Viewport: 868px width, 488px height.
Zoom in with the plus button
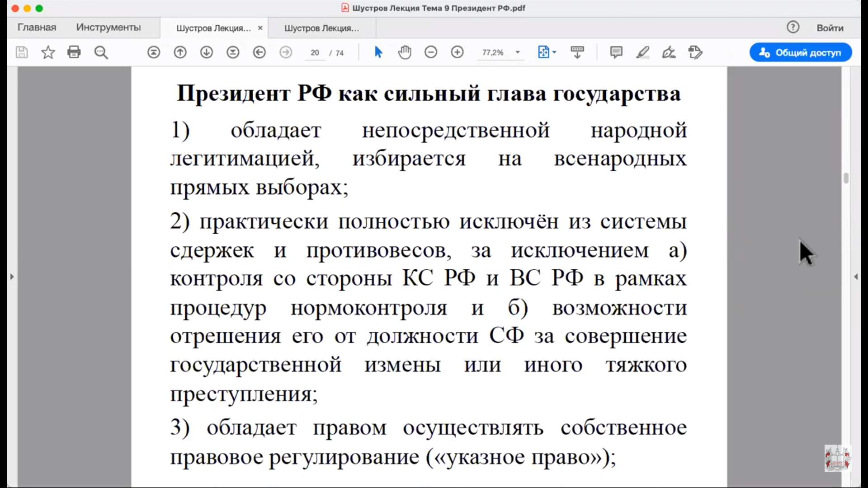[x=458, y=52]
